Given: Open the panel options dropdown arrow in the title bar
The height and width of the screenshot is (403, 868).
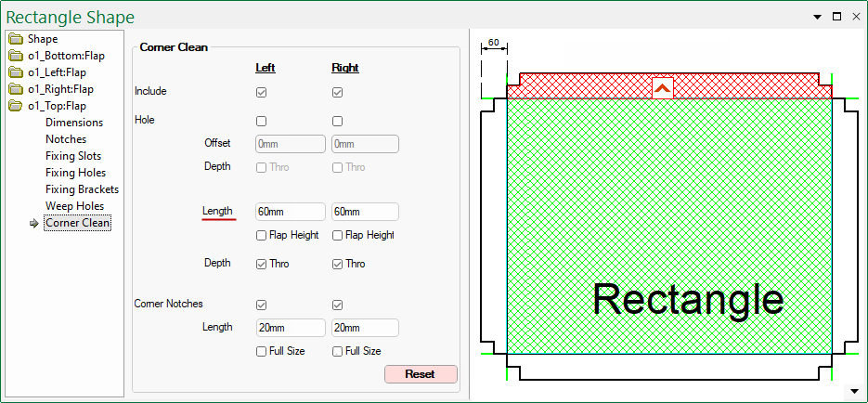Looking at the screenshot, I should coord(817,17).
